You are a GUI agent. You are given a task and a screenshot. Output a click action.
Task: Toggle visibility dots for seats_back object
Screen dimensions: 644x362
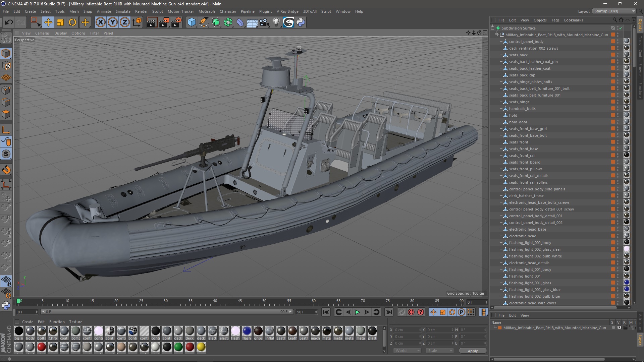pyautogui.click(x=618, y=55)
